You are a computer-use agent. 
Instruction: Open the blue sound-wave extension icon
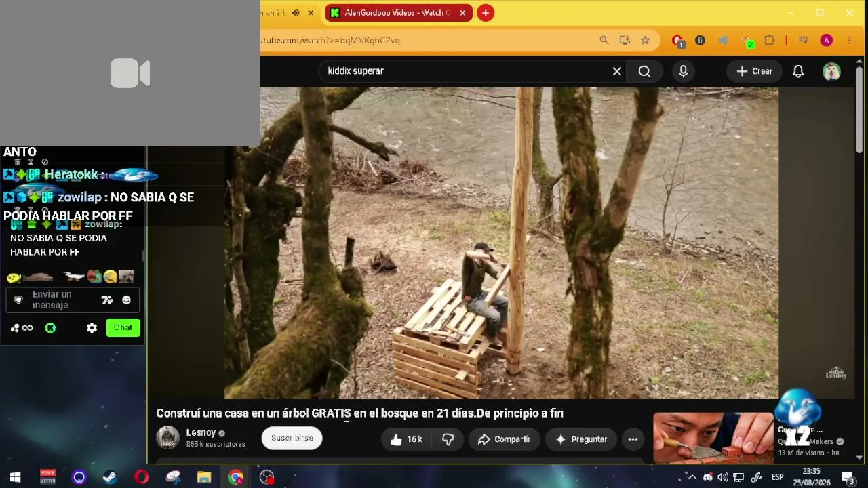pos(723,41)
